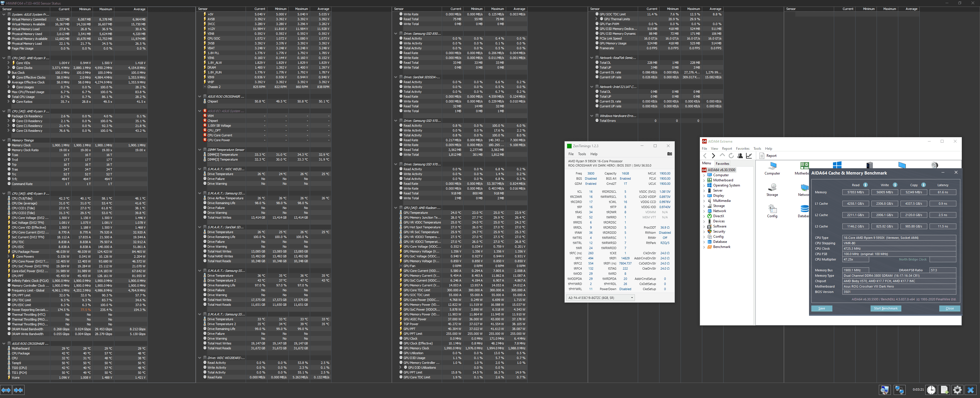This screenshot has width=980, height=398.
Task: Click Report button in AIDA64 toolbar
Action: tap(768, 155)
